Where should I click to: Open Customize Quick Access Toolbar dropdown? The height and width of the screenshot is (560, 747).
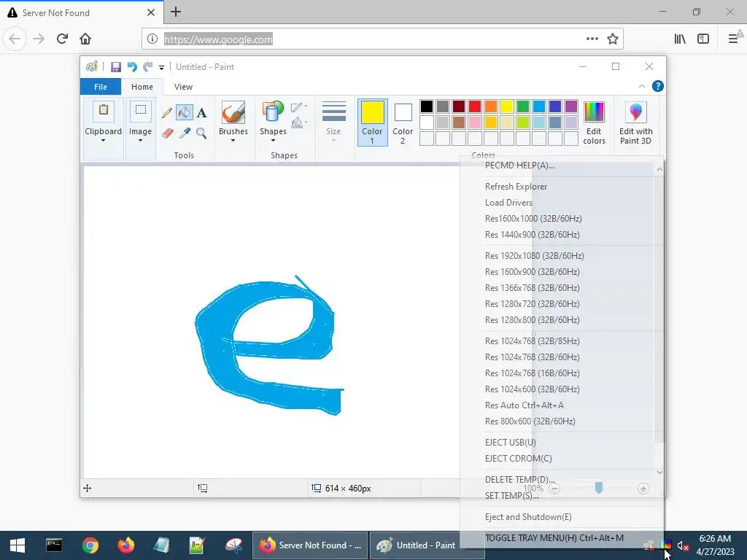(161, 68)
